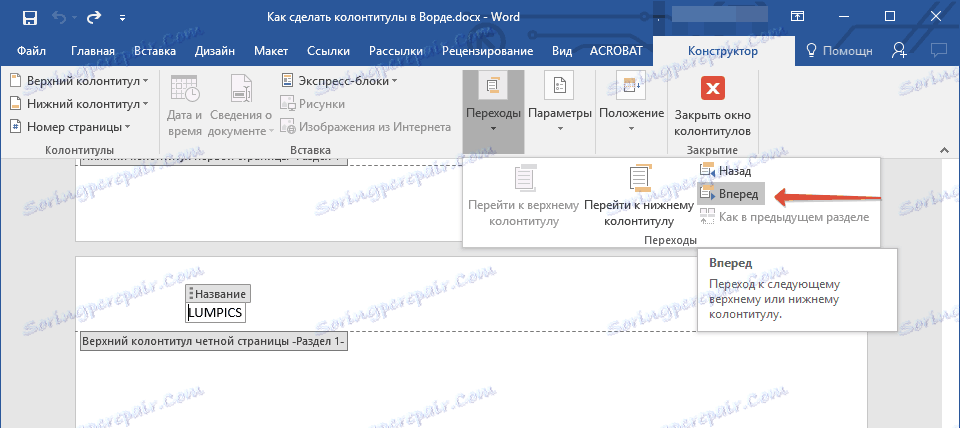
Task: Click Как в предыдущем разделе
Action: click(784, 217)
